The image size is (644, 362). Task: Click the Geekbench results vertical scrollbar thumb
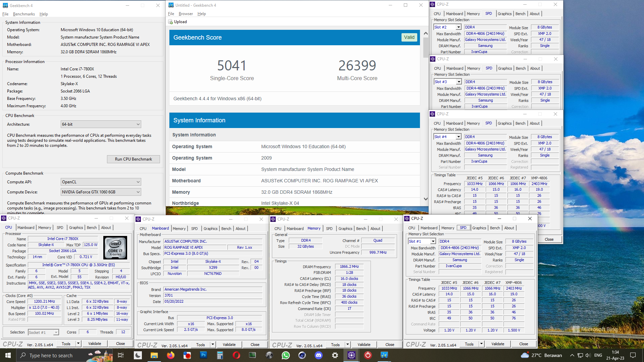click(x=426, y=48)
